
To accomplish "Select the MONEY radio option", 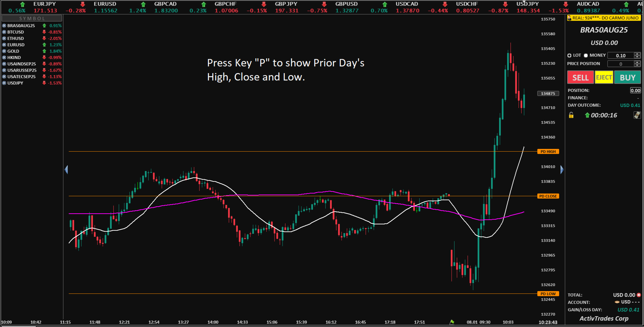I will coord(586,56).
